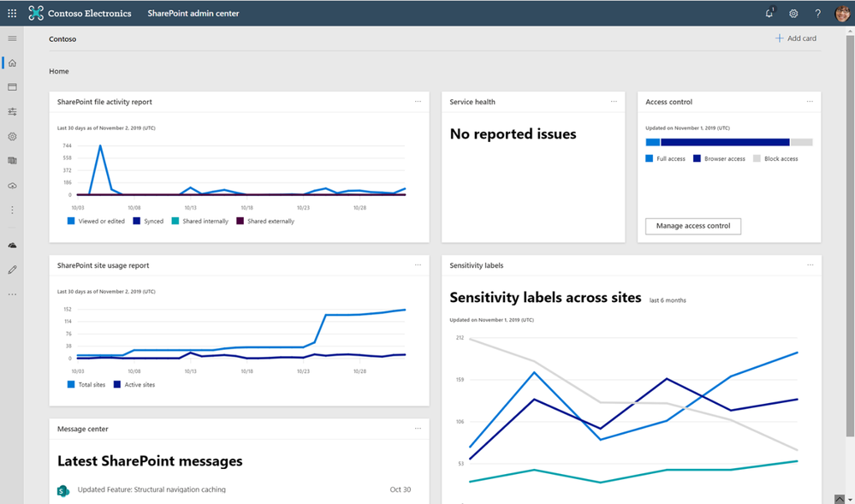
Task: Click the Oct 30 message date
Action: click(x=401, y=489)
